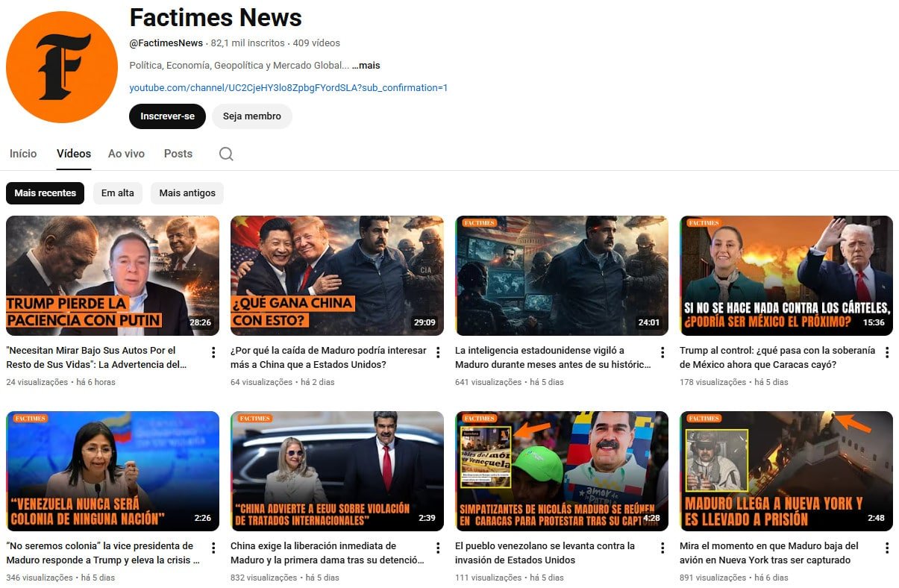Click the Seja membro button

click(252, 116)
